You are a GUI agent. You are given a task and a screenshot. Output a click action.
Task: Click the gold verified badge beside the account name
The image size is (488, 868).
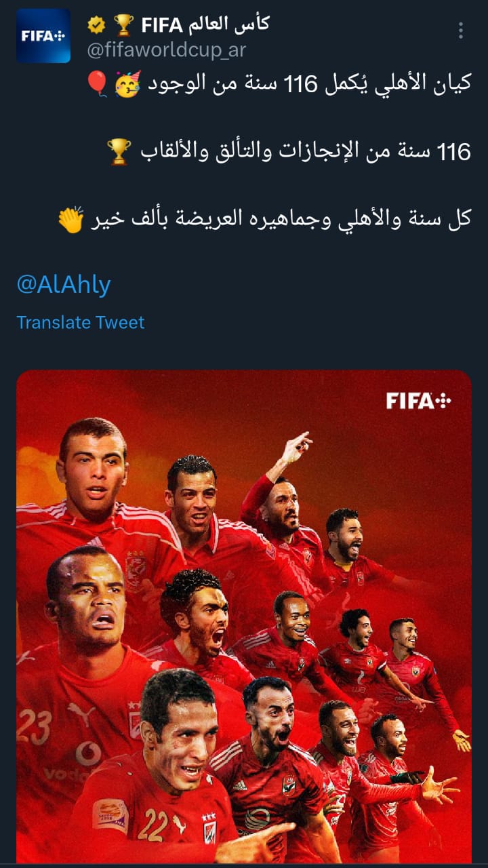pyautogui.click(x=96, y=25)
